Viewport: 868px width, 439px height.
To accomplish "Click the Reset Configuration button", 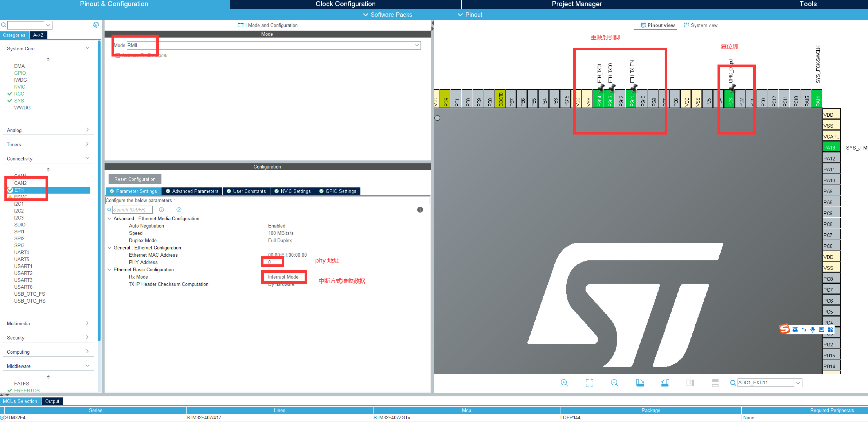I will click(134, 179).
